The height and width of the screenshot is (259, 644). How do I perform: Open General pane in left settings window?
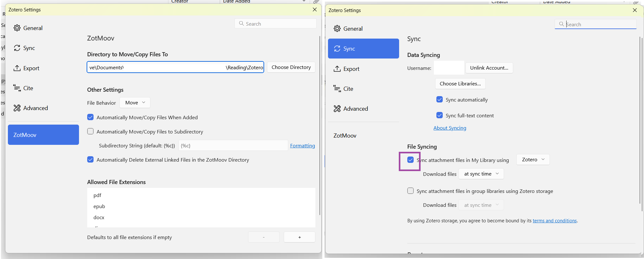click(43, 28)
